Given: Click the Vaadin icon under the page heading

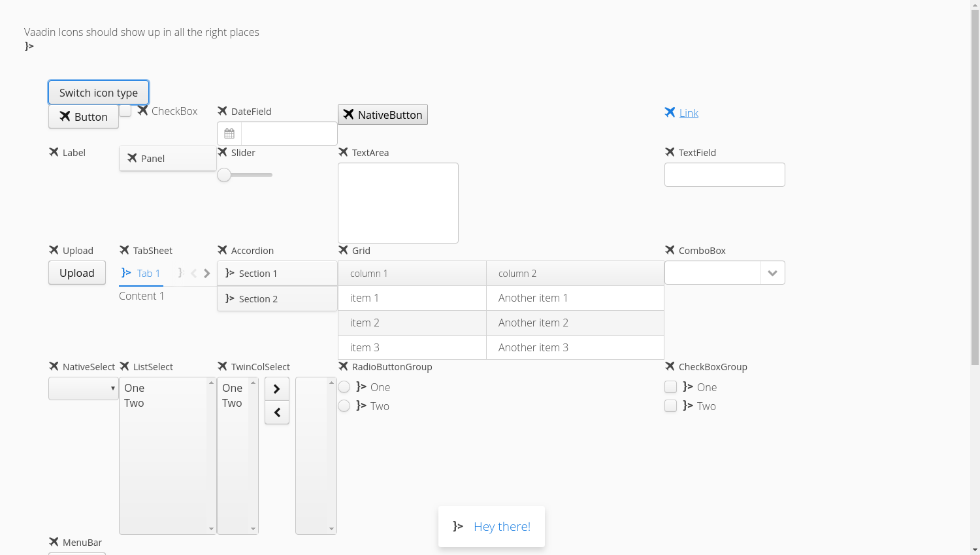Looking at the screenshot, I should coord(29,46).
